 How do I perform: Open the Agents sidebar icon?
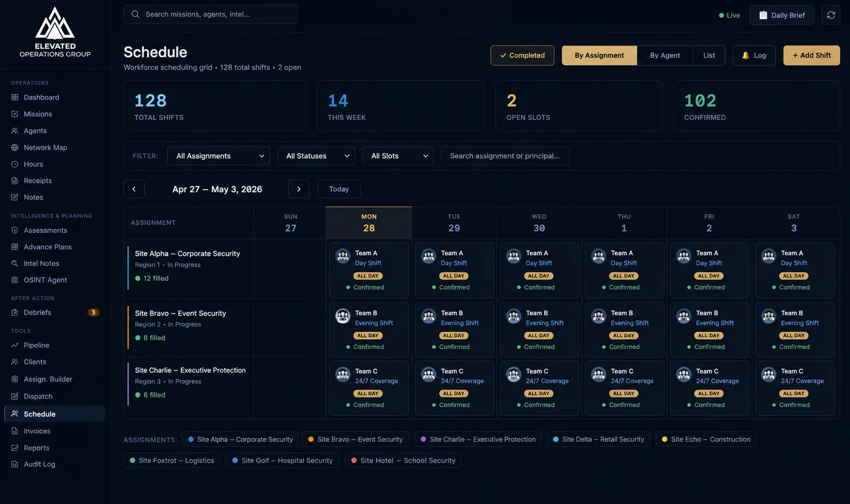tap(15, 130)
